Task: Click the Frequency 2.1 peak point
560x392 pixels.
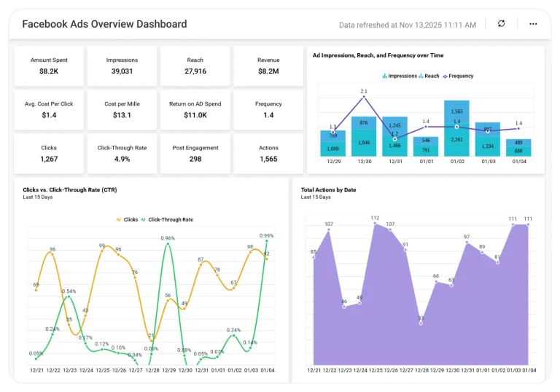Action: click(x=364, y=96)
